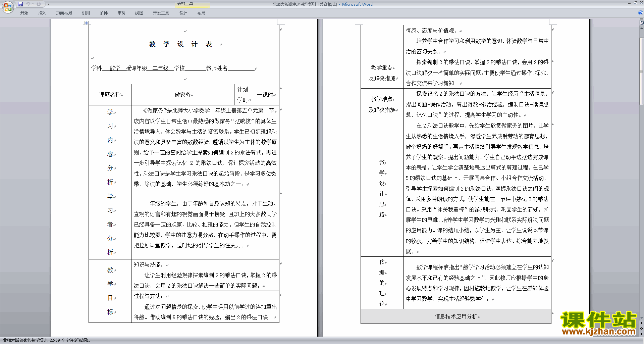Open the 开始 ribbon tab
Screen dimensions: 644x344
[24, 13]
